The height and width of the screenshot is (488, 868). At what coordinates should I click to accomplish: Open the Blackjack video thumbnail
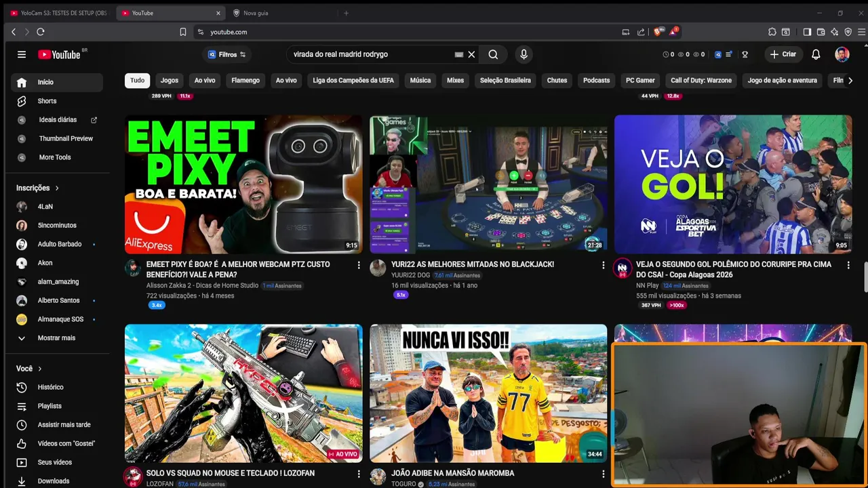[x=488, y=184]
